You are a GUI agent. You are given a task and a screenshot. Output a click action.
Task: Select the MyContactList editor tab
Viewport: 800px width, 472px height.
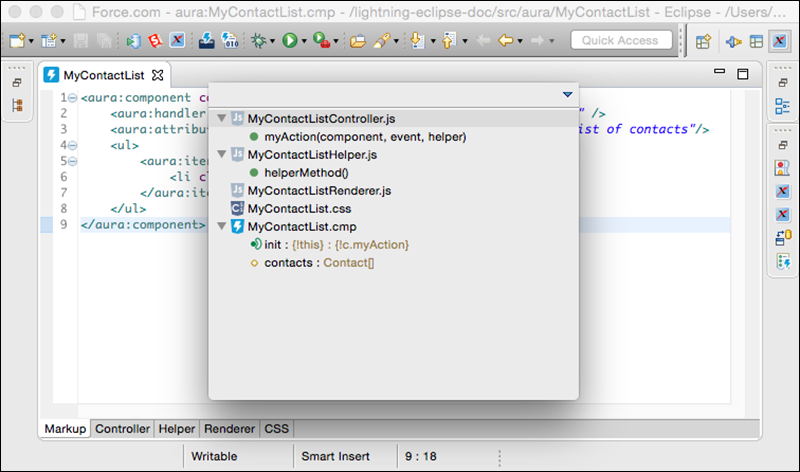[x=104, y=75]
